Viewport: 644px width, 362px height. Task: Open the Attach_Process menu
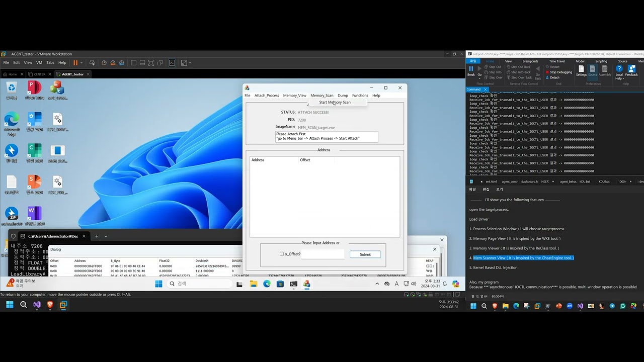pyautogui.click(x=267, y=96)
